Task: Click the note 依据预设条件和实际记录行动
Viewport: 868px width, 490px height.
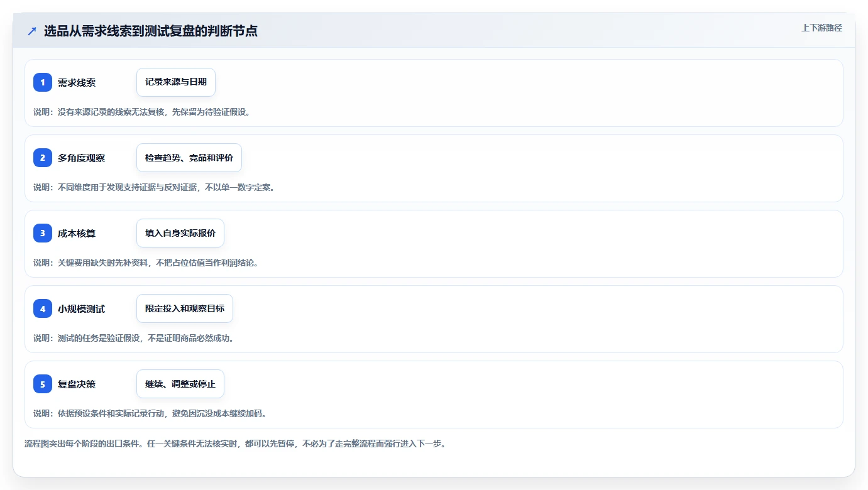Action: pos(111,413)
